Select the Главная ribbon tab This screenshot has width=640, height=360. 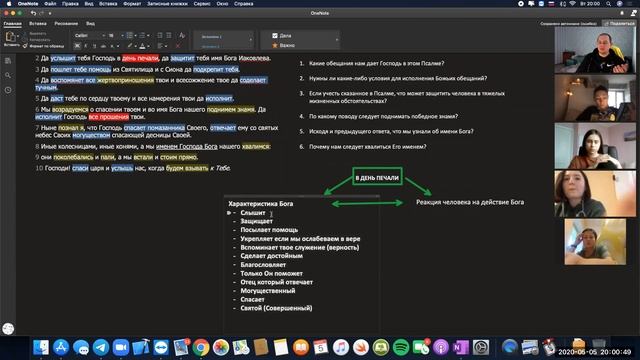click(13, 24)
